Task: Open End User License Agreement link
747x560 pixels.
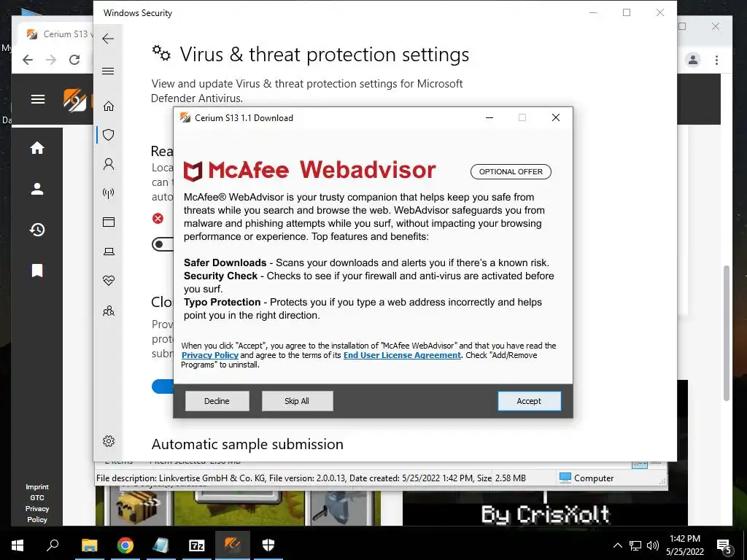Action: click(x=402, y=355)
